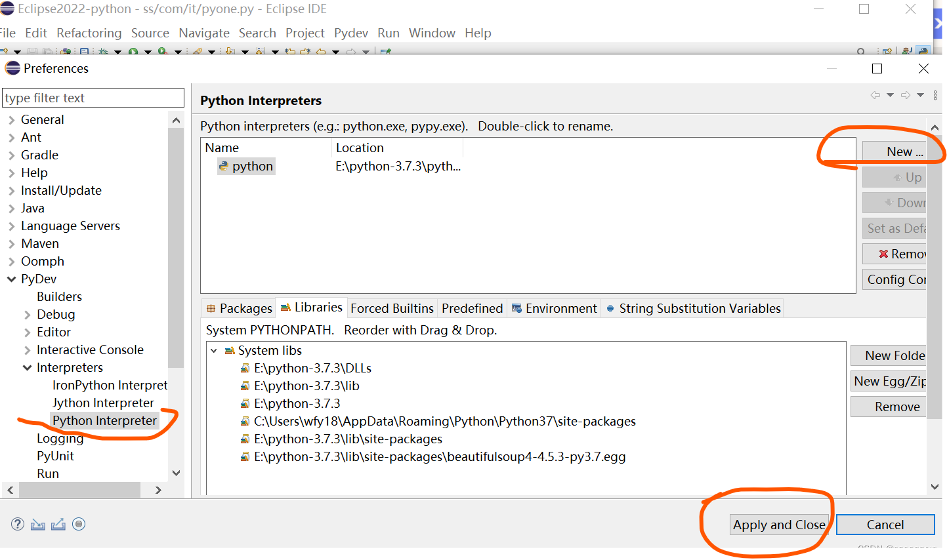Click the Debug bug icon in Eclipse toolbar
This screenshot has width=947, height=560.
[104, 51]
